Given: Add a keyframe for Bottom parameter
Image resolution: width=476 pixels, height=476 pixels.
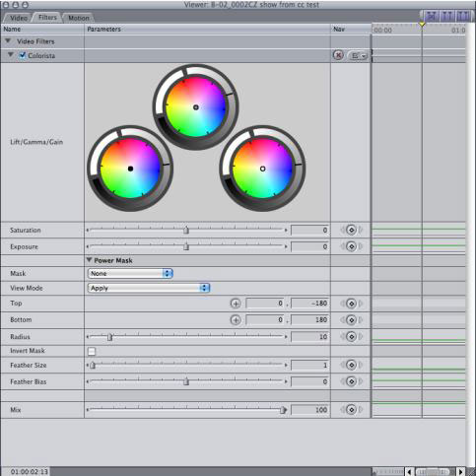Looking at the screenshot, I should point(351,320).
